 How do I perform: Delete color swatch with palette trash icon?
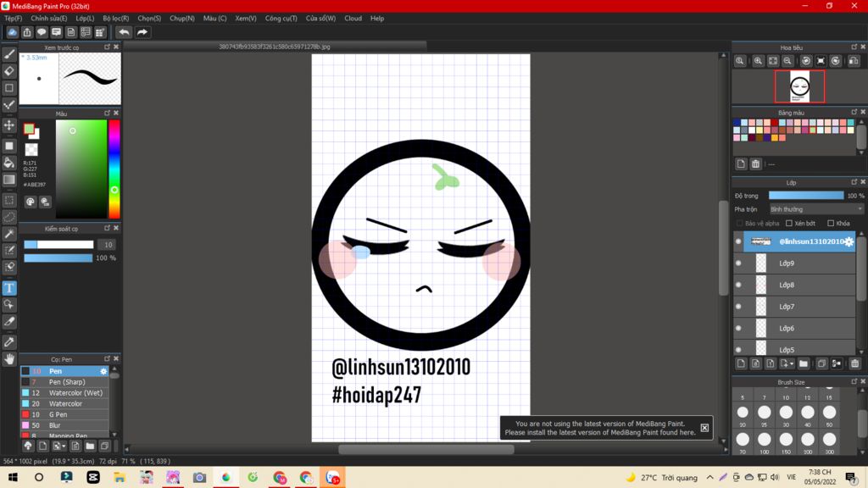tap(755, 164)
